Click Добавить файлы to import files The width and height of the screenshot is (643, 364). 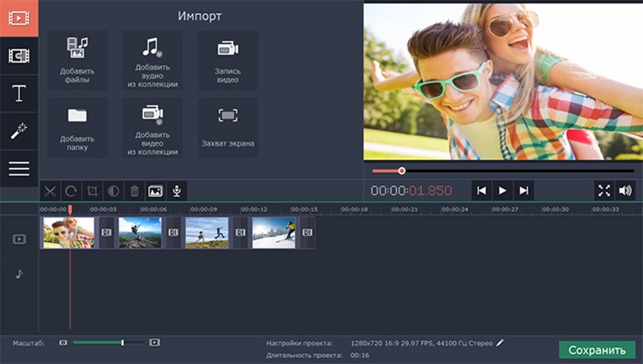tap(77, 61)
